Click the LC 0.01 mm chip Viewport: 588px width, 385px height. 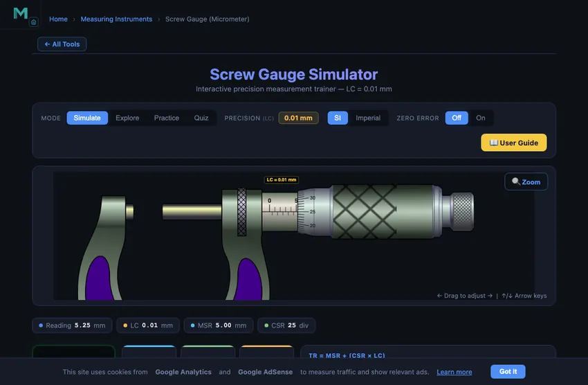pyautogui.click(x=148, y=325)
